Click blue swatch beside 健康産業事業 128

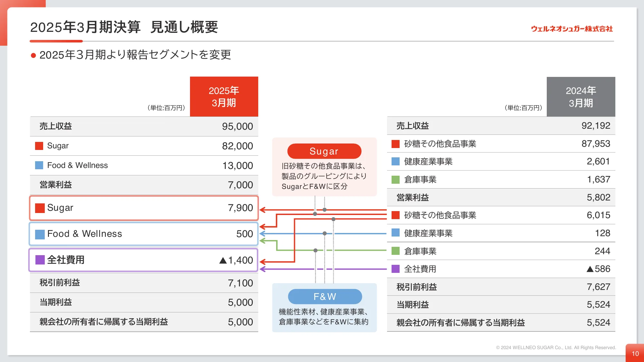(x=395, y=233)
